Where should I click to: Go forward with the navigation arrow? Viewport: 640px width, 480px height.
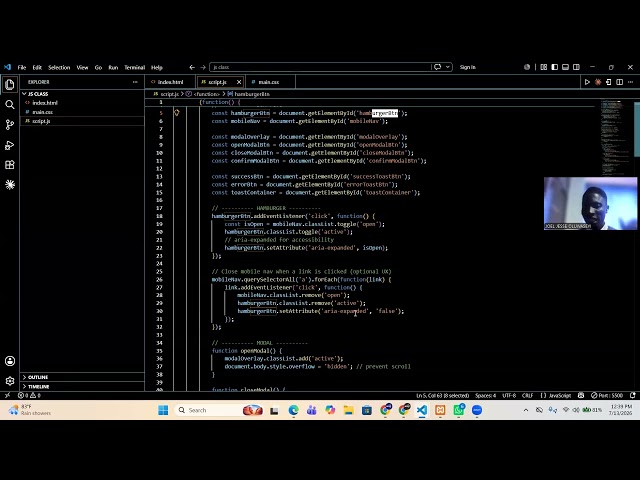(x=203, y=67)
